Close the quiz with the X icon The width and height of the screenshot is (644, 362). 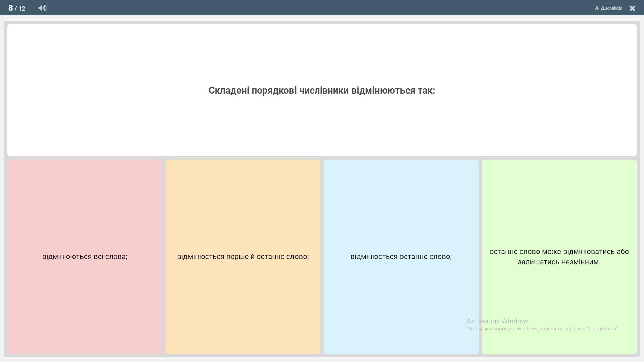tap(632, 8)
